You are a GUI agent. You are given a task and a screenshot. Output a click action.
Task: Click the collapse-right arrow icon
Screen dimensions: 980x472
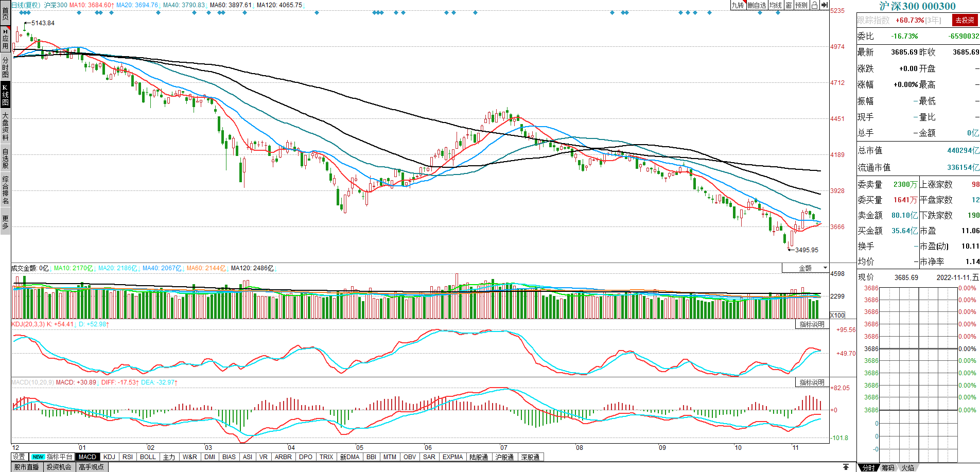tap(824, 5)
